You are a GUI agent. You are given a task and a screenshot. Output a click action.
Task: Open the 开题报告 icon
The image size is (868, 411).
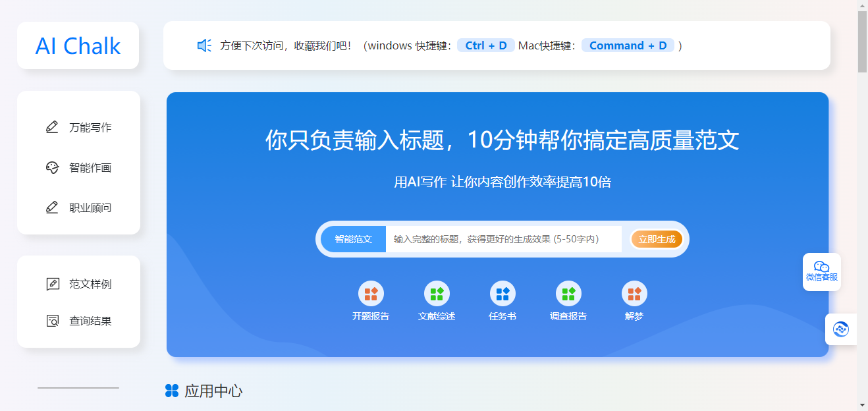click(371, 293)
